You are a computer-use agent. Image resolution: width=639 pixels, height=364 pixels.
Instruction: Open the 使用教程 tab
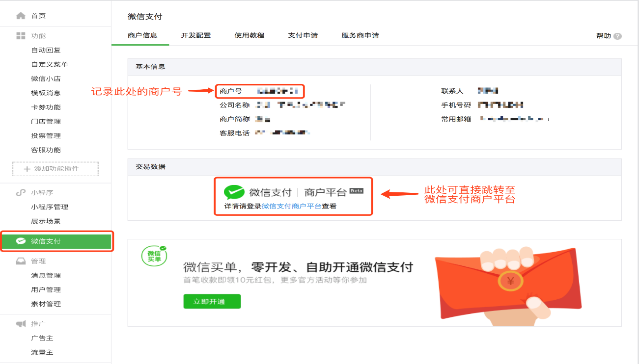(250, 35)
